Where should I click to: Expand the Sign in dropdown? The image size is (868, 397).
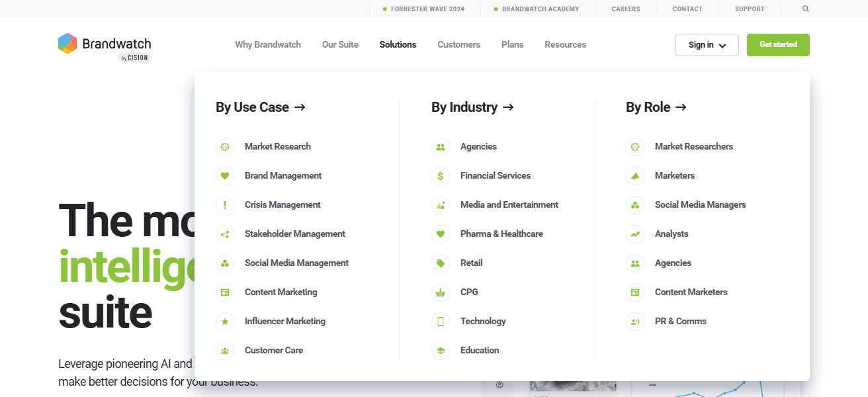pos(707,45)
